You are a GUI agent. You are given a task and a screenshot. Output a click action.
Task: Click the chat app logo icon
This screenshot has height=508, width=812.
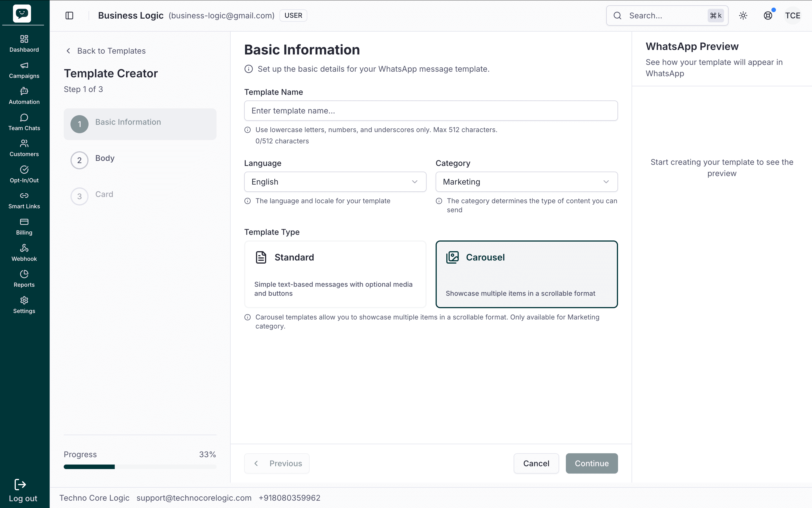click(x=22, y=14)
